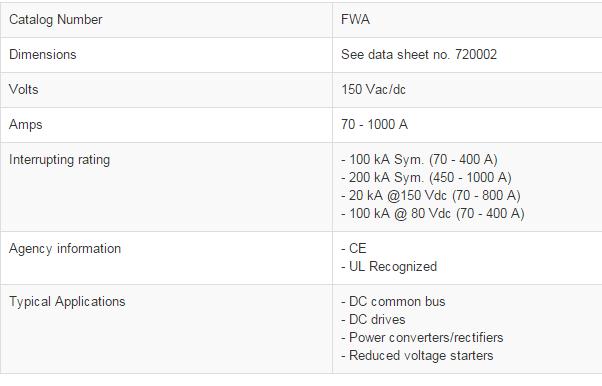The height and width of the screenshot is (386, 602).
Task: Select the DC common bus entry
Action: pyautogui.click(x=393, y=302)
